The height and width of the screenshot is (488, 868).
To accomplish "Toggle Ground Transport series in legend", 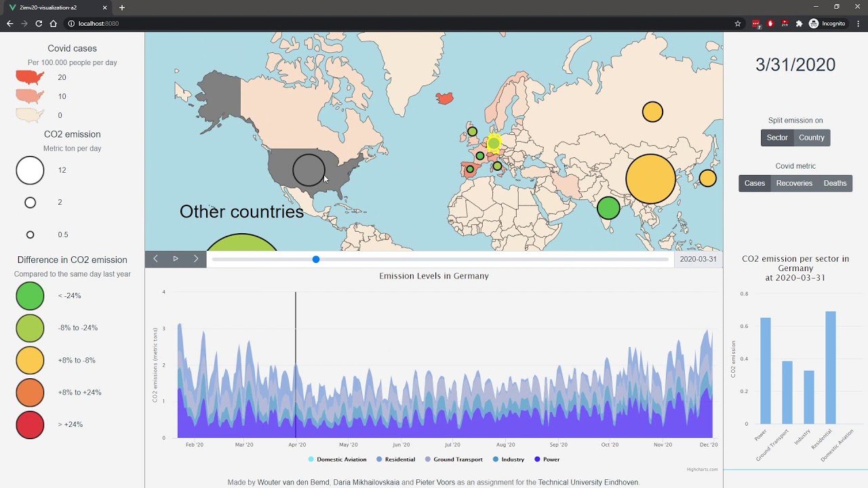I will (x=454, y=460).
